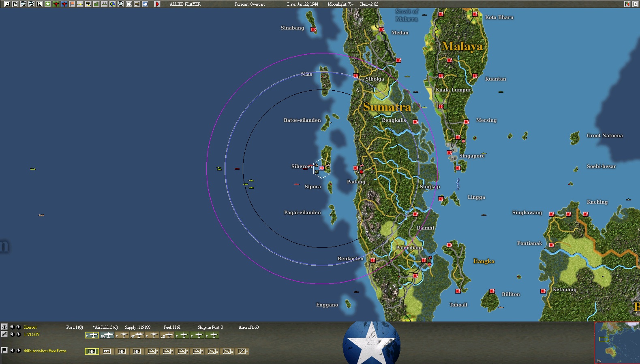Click the crosshair target toolbar icon
Image resolution: width=640 pixels, height=364 pixels.
pyautogui.click(x=120, y=4)
